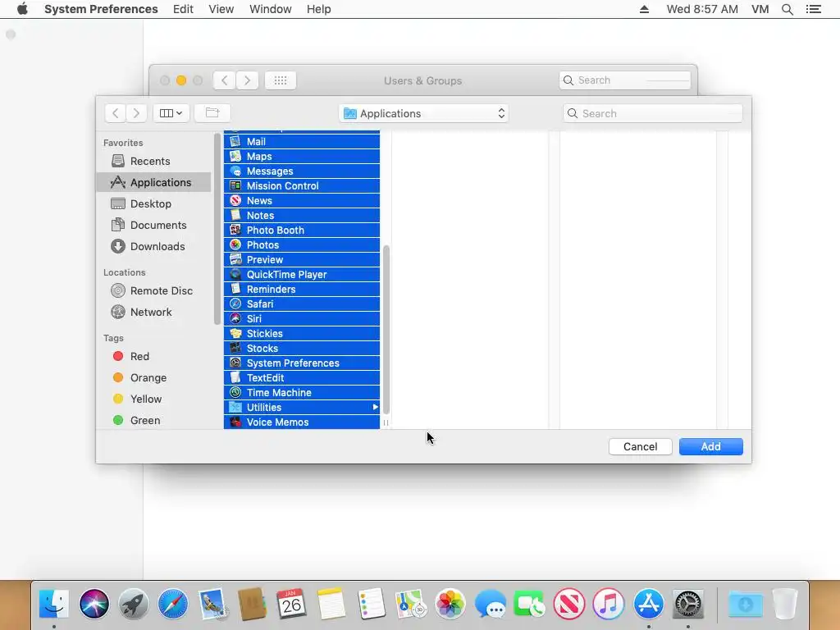Filter by Red tag
840x630 pixels.
[153, 356]
